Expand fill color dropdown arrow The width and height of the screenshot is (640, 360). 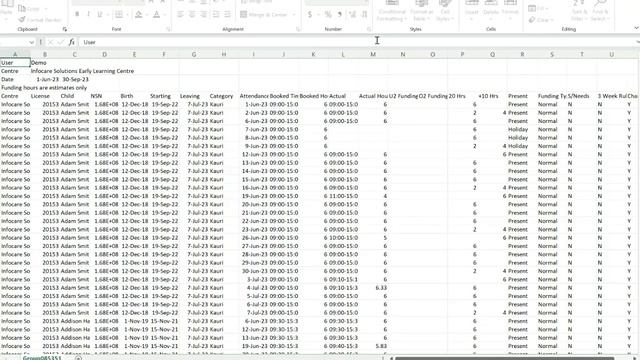146,15
